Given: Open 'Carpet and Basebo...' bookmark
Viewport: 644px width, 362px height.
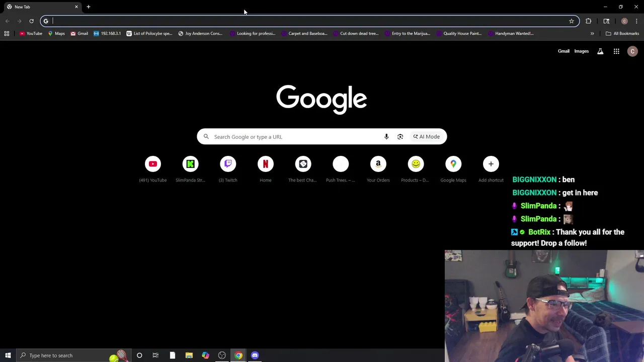Looking at the screenshot, I should (304, 34).
